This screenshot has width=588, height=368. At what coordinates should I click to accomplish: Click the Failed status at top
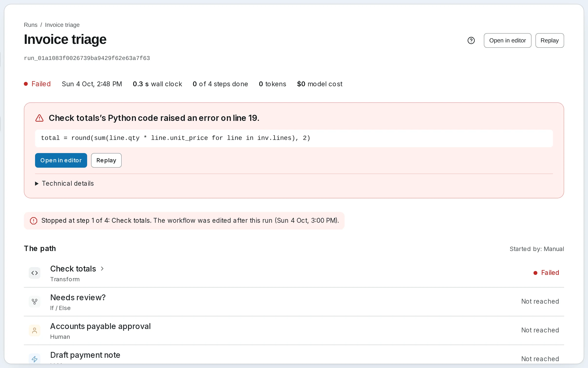(x=37, y=84)
